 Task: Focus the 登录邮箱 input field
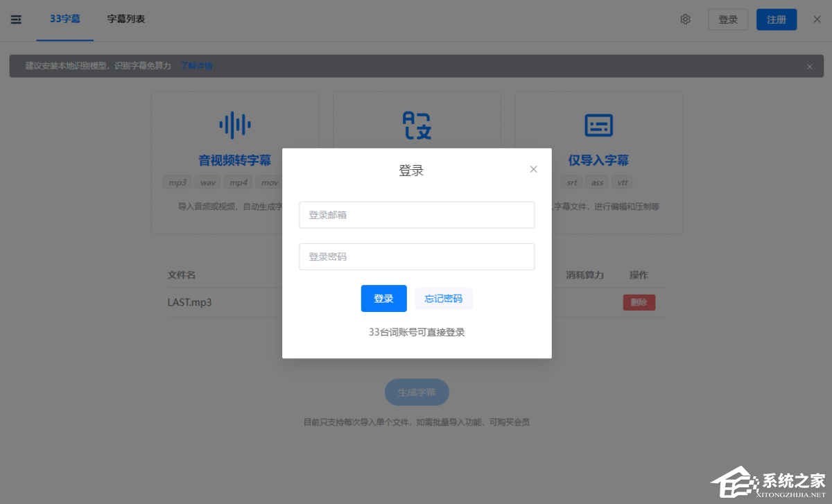417,215
